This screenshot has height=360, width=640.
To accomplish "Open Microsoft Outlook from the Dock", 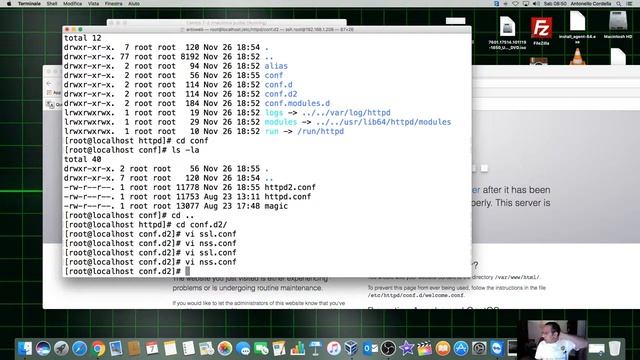I will (370, 348).
